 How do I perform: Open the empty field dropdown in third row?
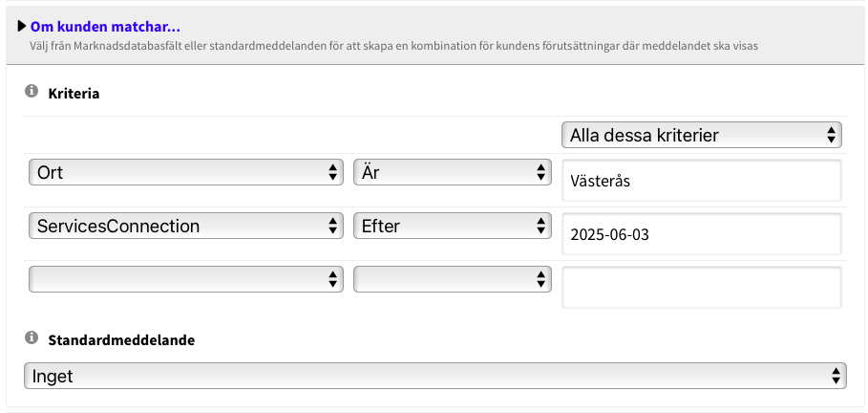185,279
